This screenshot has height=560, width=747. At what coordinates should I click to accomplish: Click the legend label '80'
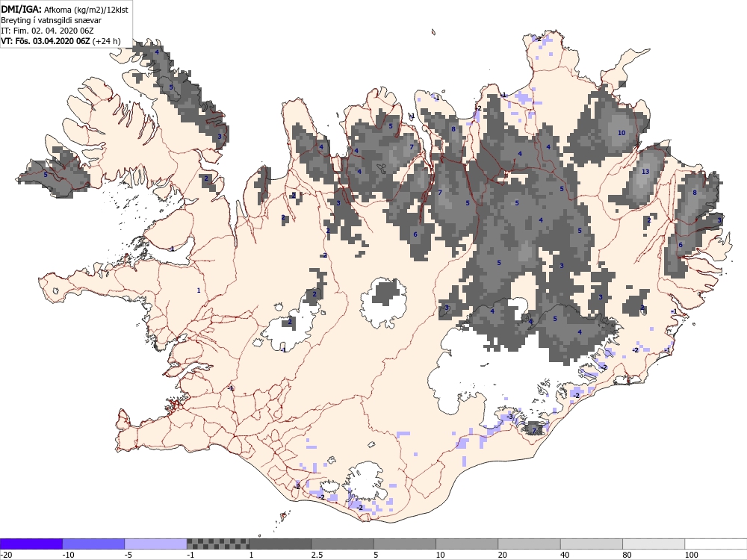627,555
